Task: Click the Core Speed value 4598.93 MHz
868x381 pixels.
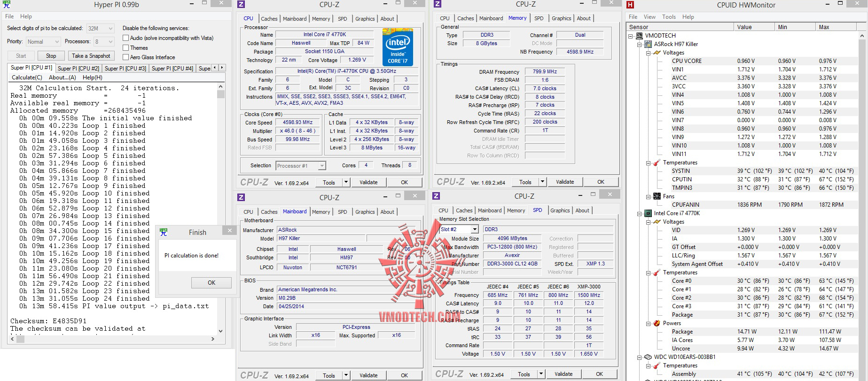Action: [x=297, y=123]
